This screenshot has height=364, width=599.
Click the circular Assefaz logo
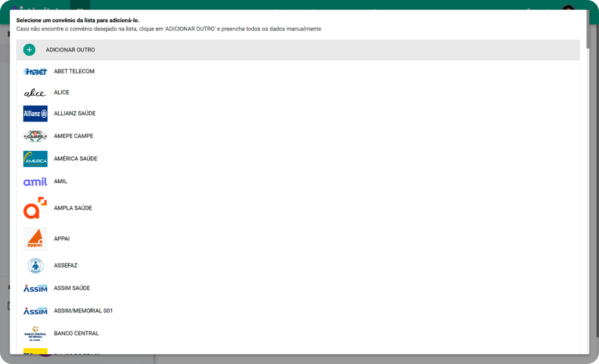point(35,266)
